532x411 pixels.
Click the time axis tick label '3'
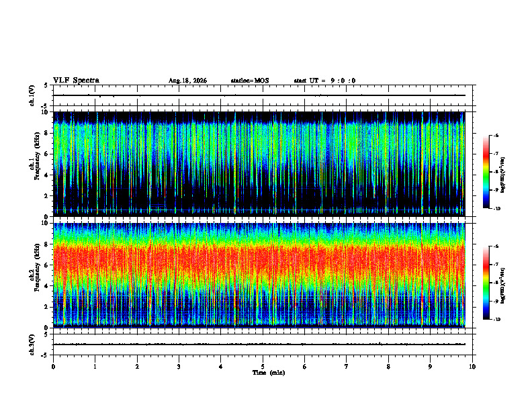tap(179, 367)
